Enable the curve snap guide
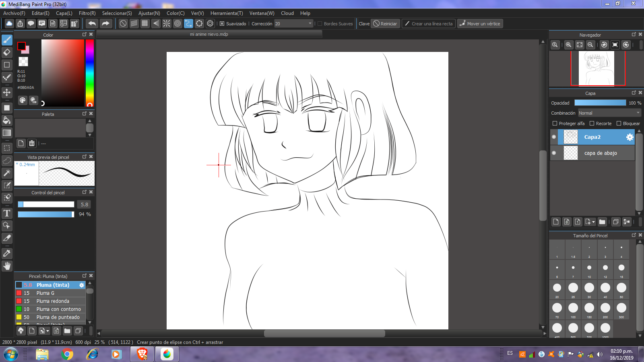Image resolution: width=644 pixels, height=362 pixels. tap(188, 23)
